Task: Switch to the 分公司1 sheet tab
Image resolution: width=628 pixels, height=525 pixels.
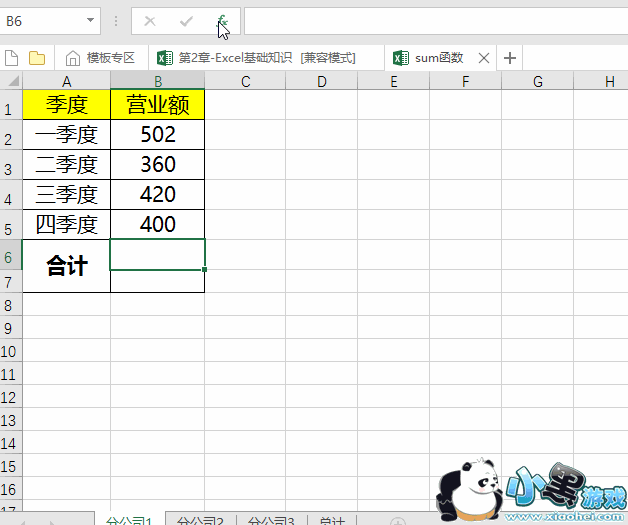Action: [x=130, y=520]
